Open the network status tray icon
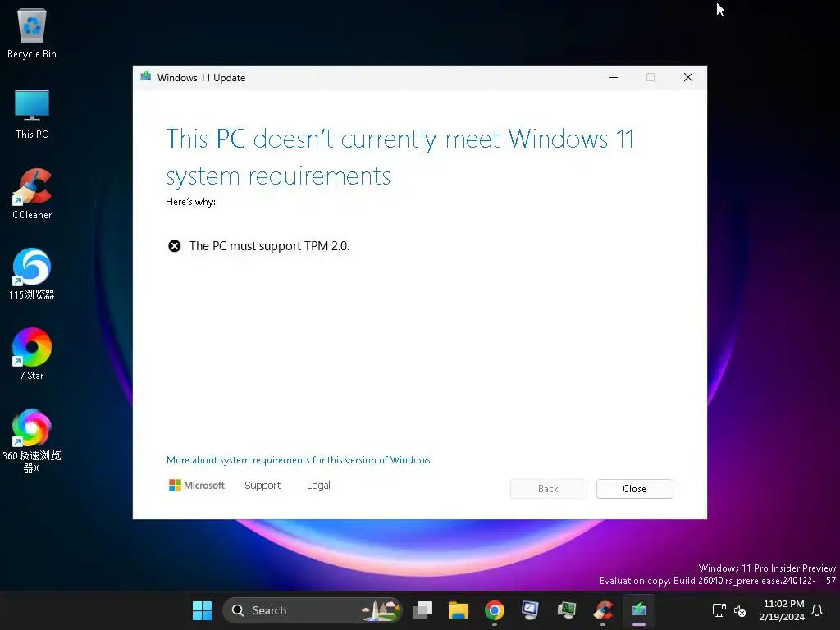 (x=719, y=610)
